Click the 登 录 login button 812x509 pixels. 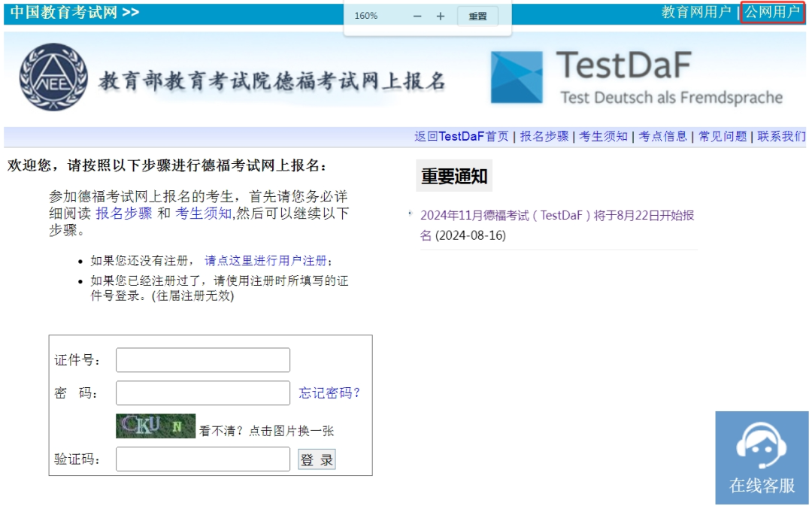pyautogui.click(x=317, y=459)
